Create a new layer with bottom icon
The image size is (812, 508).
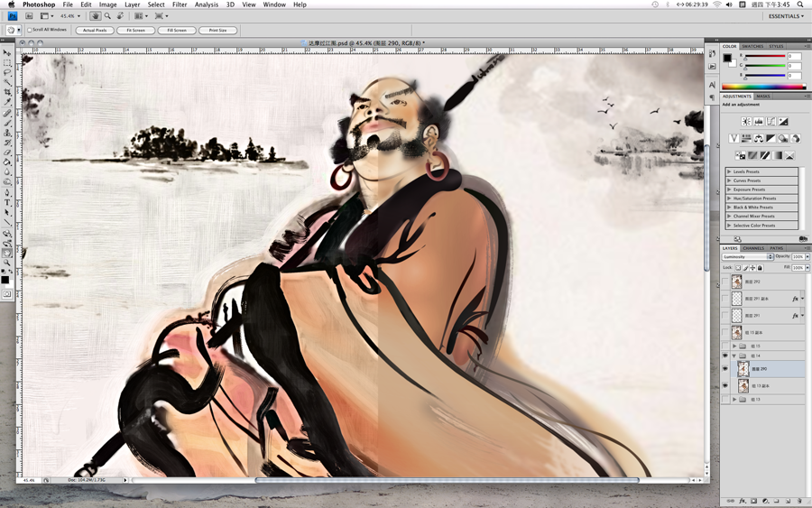pos(788,502)
